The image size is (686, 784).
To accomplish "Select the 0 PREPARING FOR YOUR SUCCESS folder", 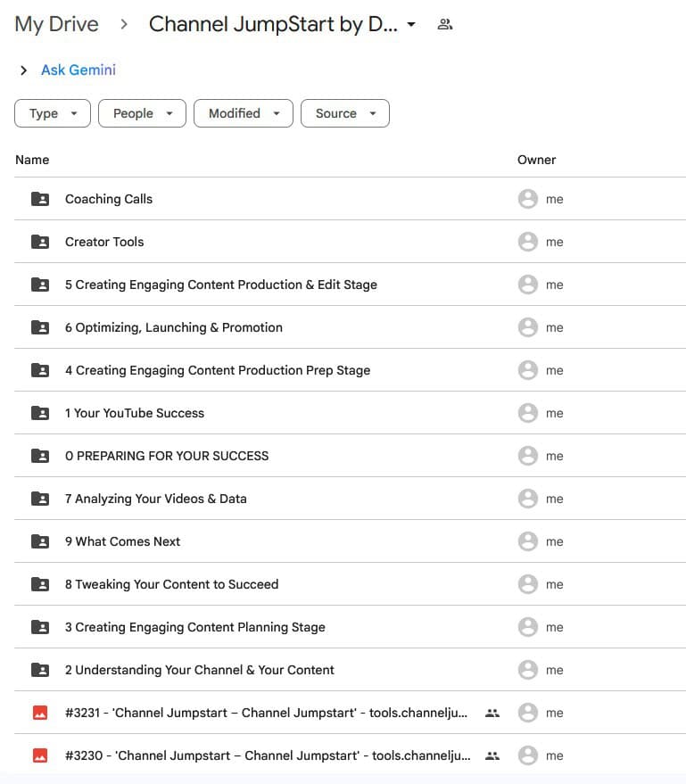I will 167,456.
